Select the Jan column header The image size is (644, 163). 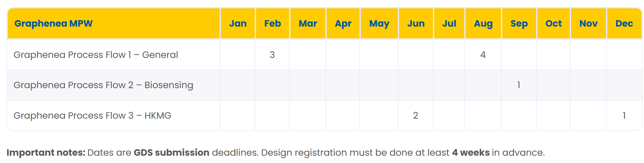pos(238,23)
